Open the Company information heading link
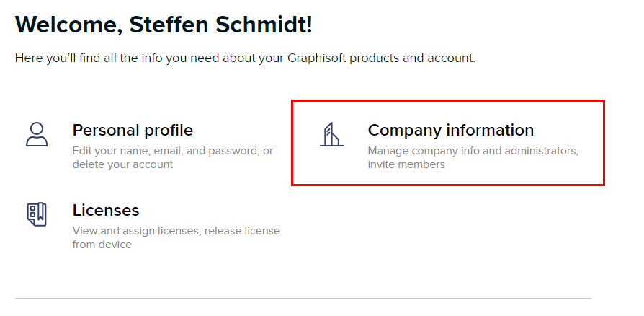This screenshot has width=644, height=316. 450,131
